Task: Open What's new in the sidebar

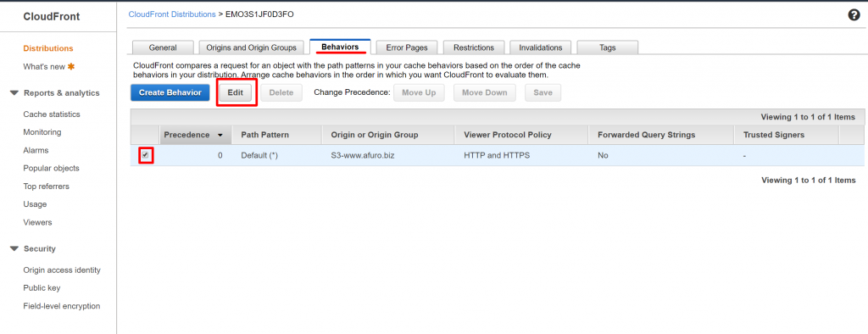Action: (44, 66)
